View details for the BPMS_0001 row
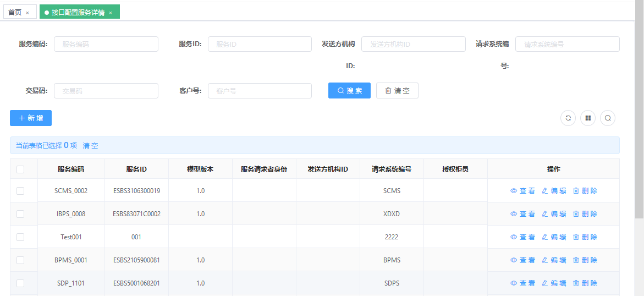The image size is (644, 296). tap(522, 260)
